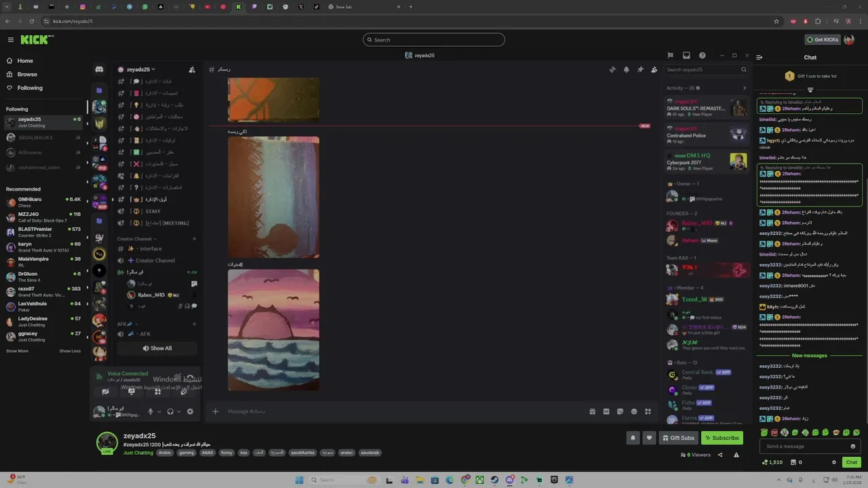Screen dimensions: 868x488
Task: Open Discord help question mark icon
Action: coord(703,56)
